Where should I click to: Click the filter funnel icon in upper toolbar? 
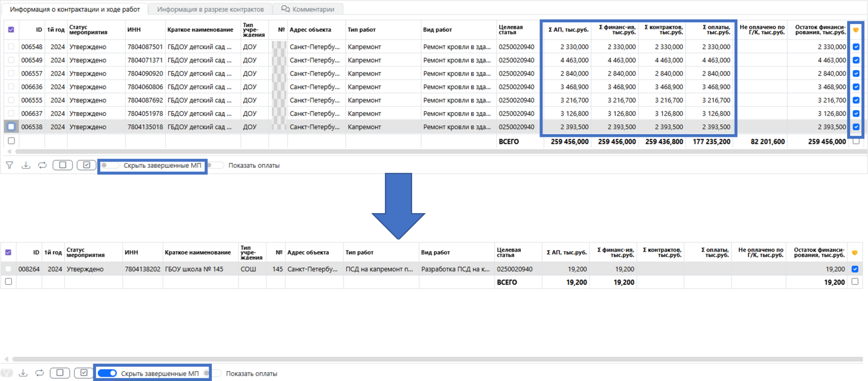point(9,165)
